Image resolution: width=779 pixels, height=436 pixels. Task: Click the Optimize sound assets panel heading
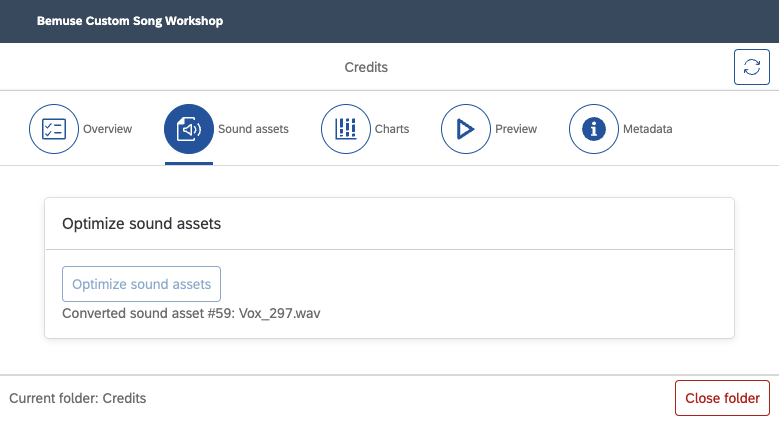[141, 224]
